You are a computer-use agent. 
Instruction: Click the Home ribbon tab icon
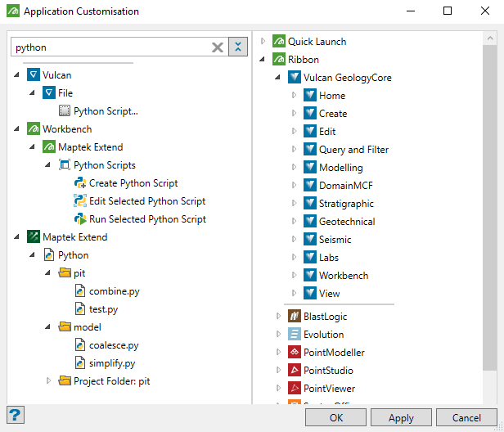[310, 95]
